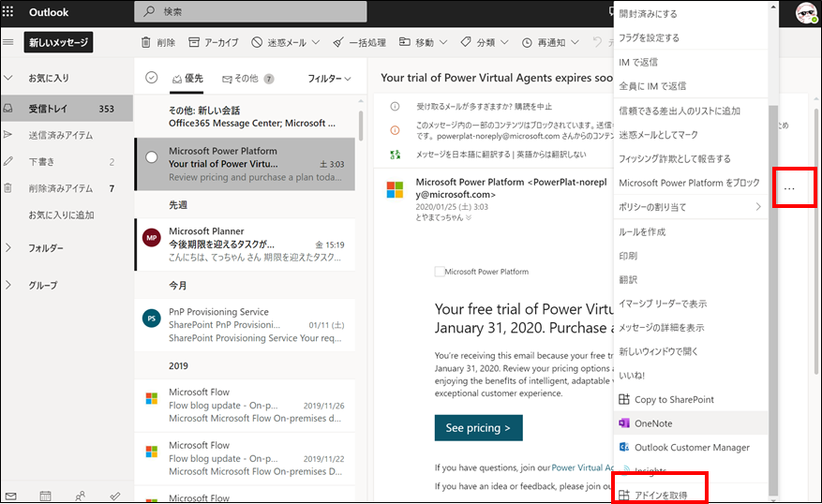Choose 印刷 print menu item
Screen dimensions: 822x504
[x=691, y=256]
